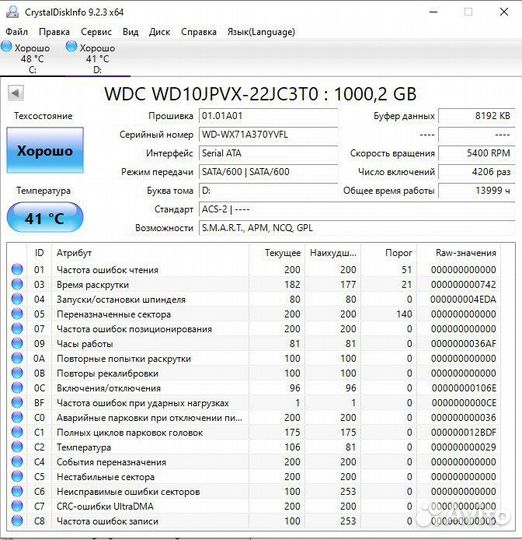Click status icon for 04 Запуски/остановки шпинделя

click(x=17, y=299)
